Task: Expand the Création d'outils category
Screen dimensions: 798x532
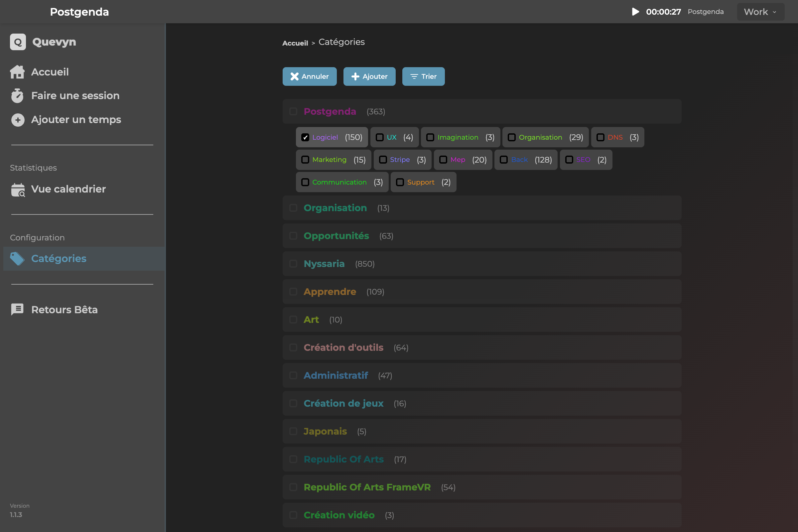Action: [x=482, y=347]
